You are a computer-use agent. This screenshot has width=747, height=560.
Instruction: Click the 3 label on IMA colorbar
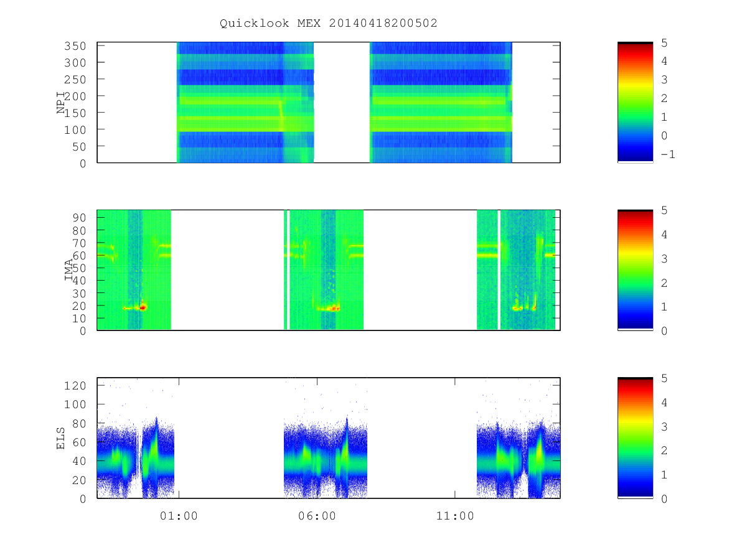coord(664,258)
